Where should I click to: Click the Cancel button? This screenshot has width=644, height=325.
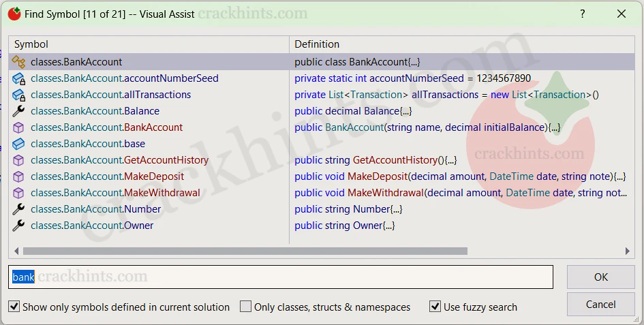(601, 305)
